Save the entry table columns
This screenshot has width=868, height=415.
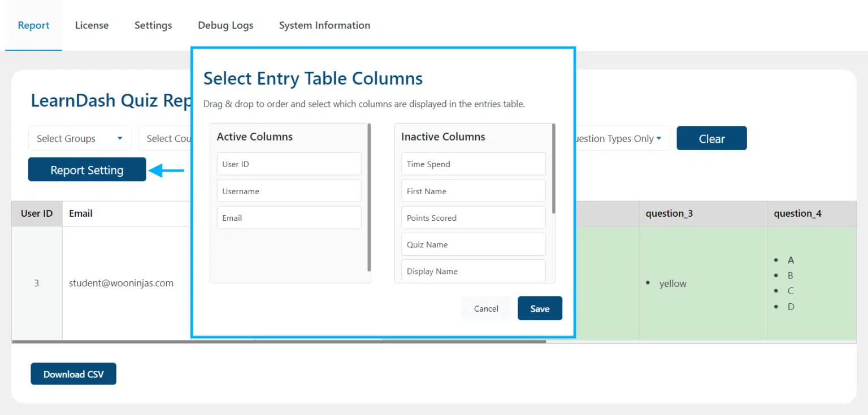point(540,308)
